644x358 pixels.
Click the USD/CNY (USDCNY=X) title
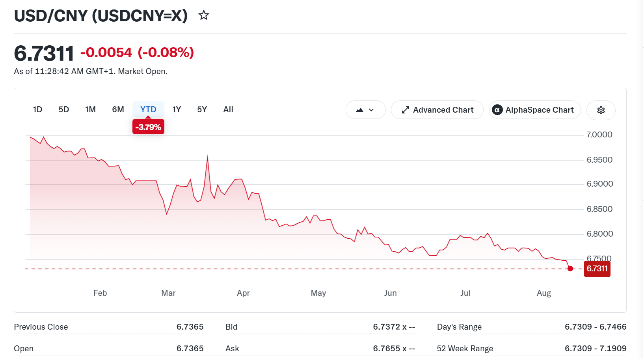pos(101,16)
